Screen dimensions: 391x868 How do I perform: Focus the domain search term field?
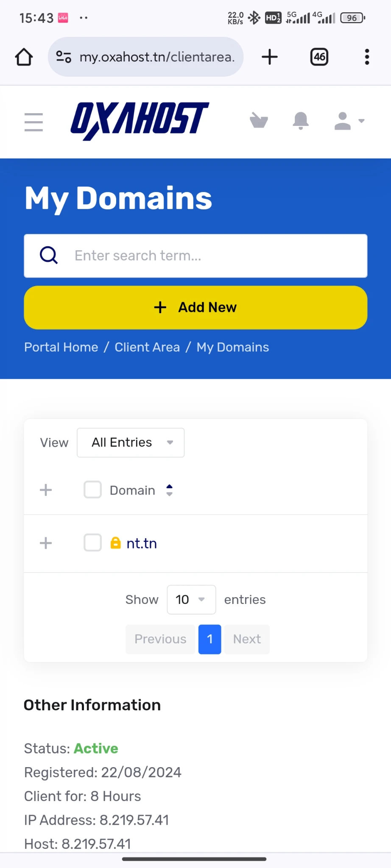click(x=212, y=256)
